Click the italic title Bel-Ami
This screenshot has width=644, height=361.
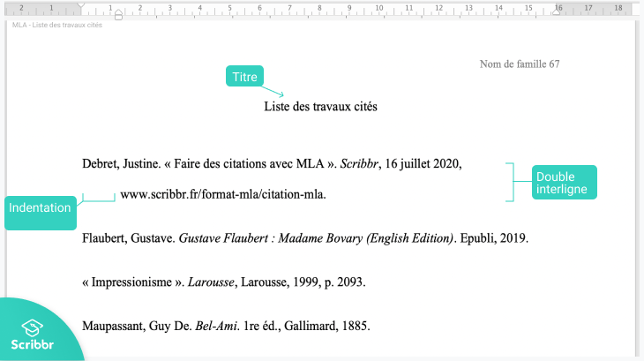[216, 326]
